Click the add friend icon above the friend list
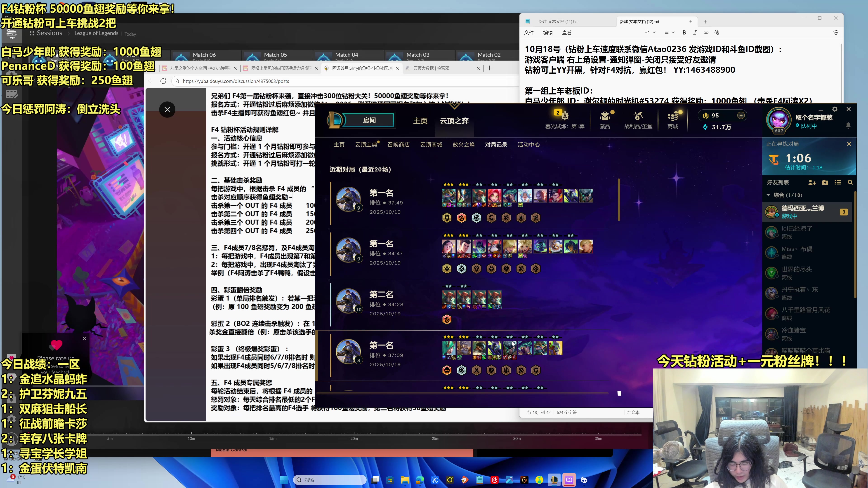 pos(812,182)
